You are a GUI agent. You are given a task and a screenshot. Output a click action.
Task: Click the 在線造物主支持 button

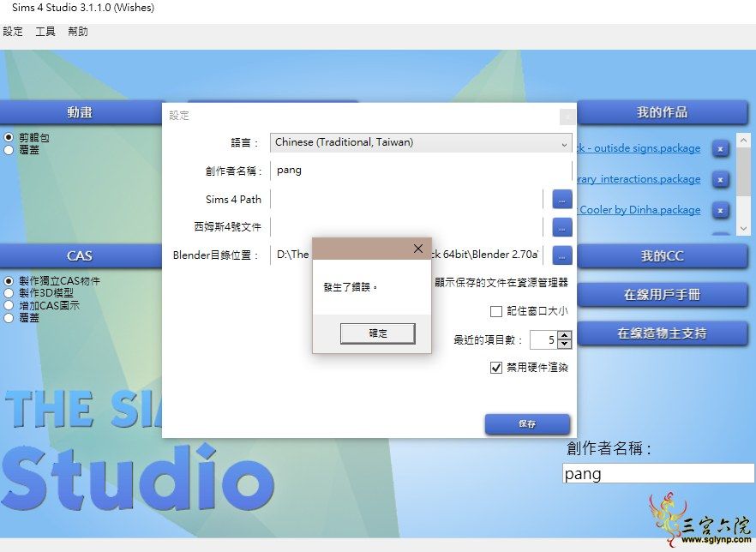pos(662,333)
